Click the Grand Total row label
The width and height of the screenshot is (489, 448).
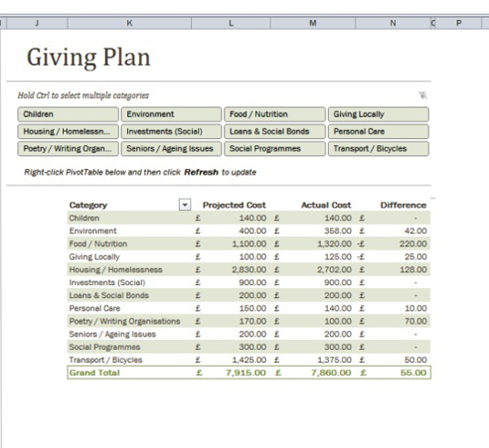(94, 372)
